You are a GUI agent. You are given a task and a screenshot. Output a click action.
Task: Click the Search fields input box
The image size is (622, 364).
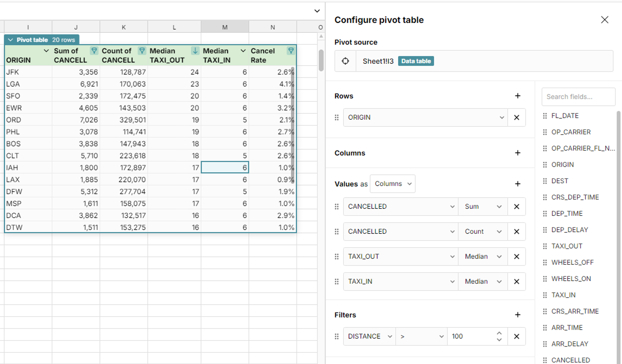(578, 97)
